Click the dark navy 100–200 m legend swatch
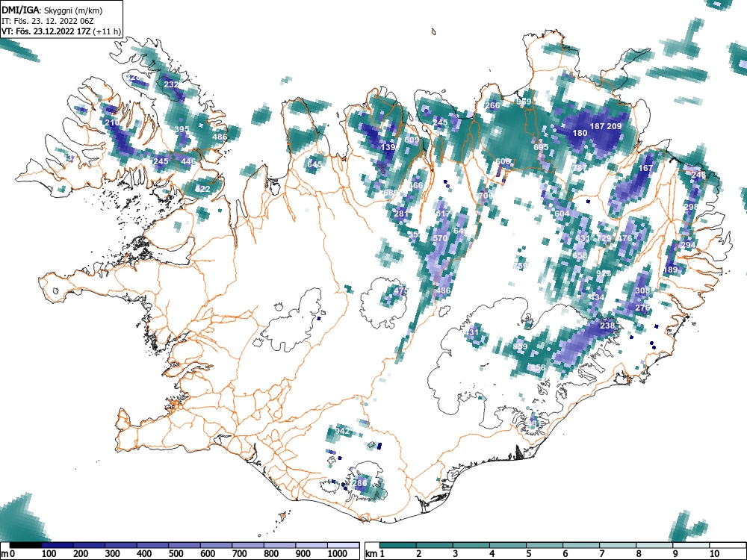 pos(58,545)
